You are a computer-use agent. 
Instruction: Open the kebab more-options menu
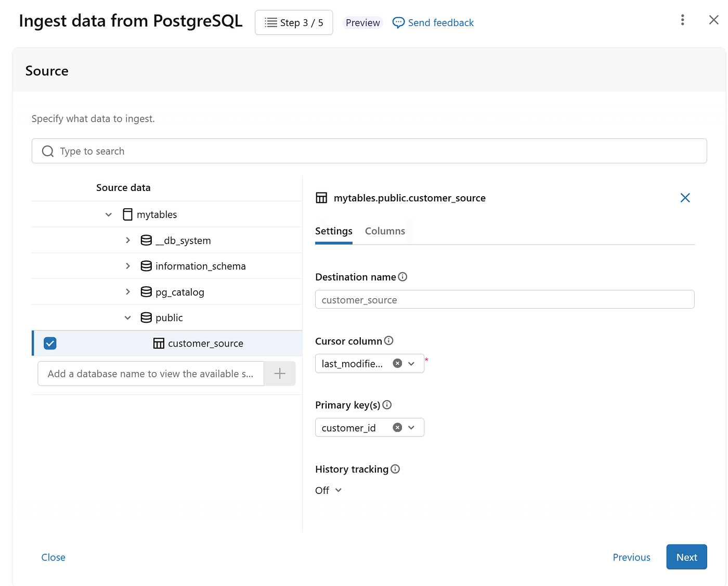pos(682,20)
